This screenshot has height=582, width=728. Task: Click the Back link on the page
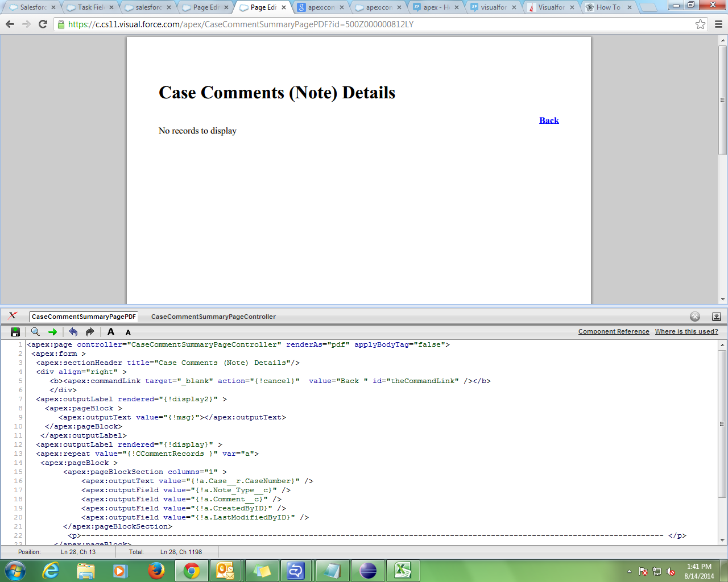[549, 120]
